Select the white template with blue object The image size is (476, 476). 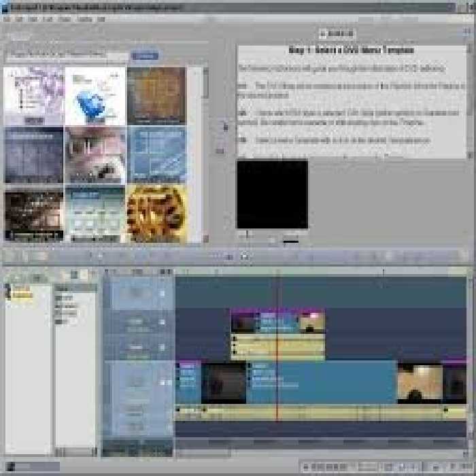point(95,96)
